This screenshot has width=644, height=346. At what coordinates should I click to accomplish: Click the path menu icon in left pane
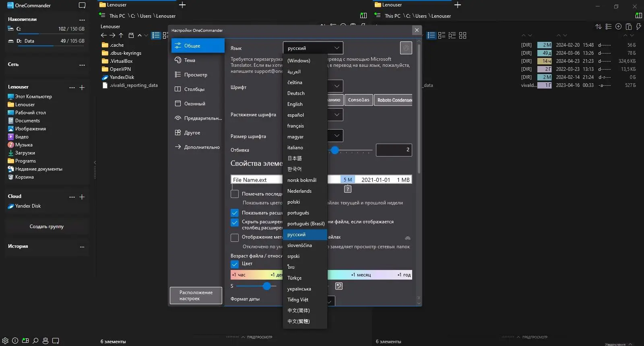point(102,15)
